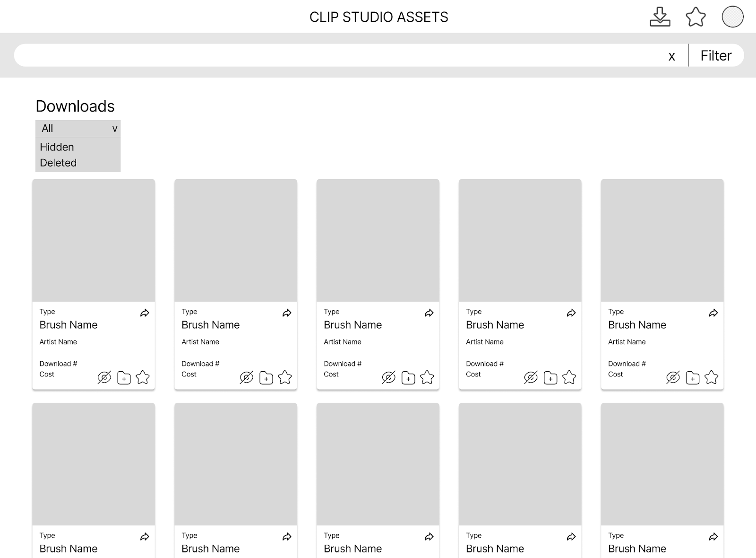Viewport: 756px width, 558px height.
Task: Share the fourth card in the bottom row
Action: [571, 536]
